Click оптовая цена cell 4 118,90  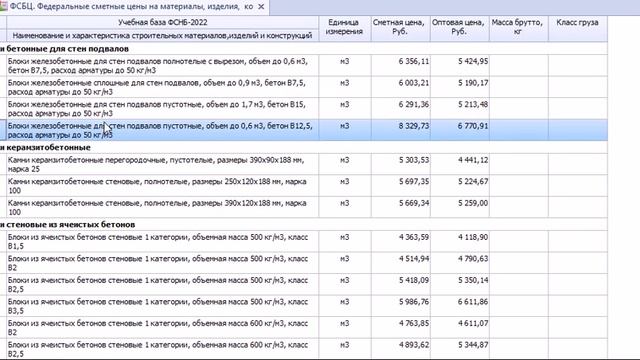(460, 242)
